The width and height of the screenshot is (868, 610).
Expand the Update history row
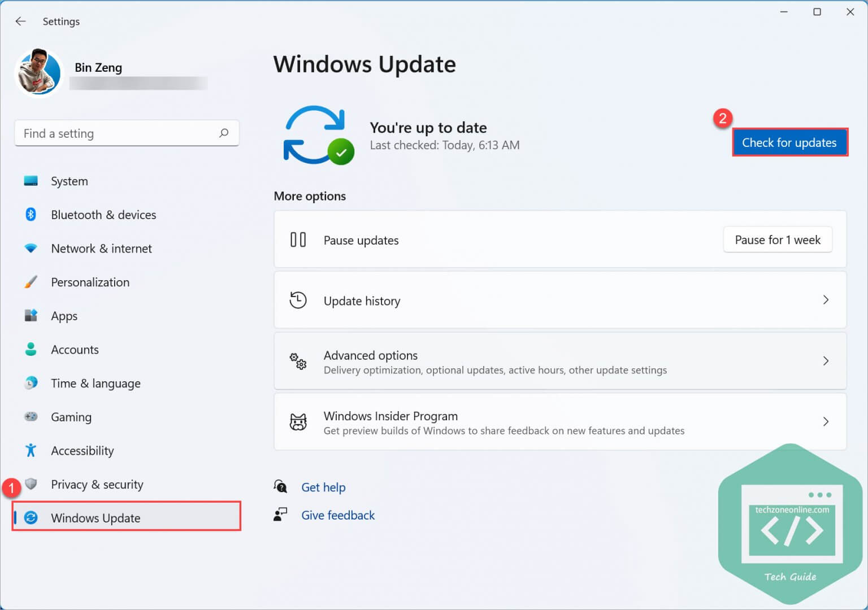(826, 300)
